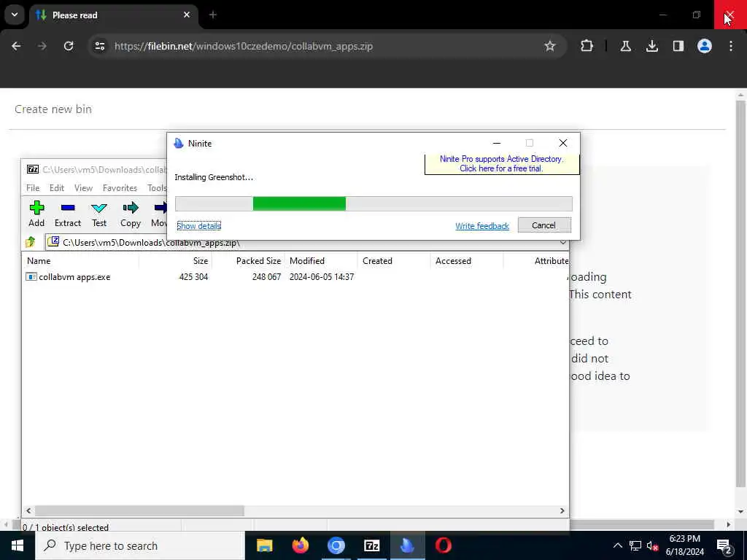Expand the 7-Zip path dropdown

click(562, 242)
